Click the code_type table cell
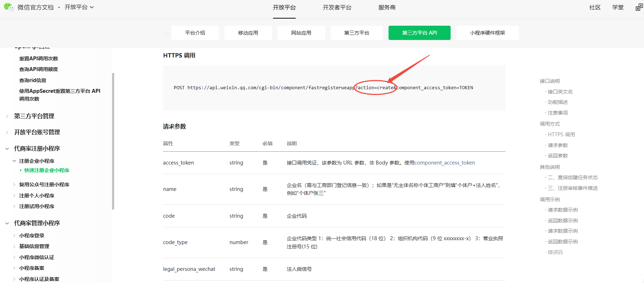Viewport: 644px width, 283px height. (x=175, y=242)
